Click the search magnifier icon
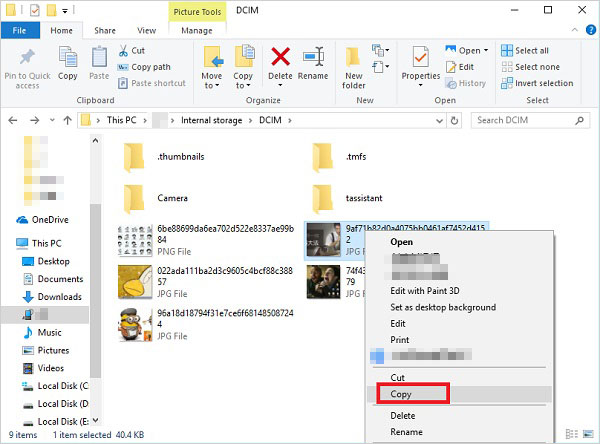The image size is (600, 444). click(x=580, y=121)
